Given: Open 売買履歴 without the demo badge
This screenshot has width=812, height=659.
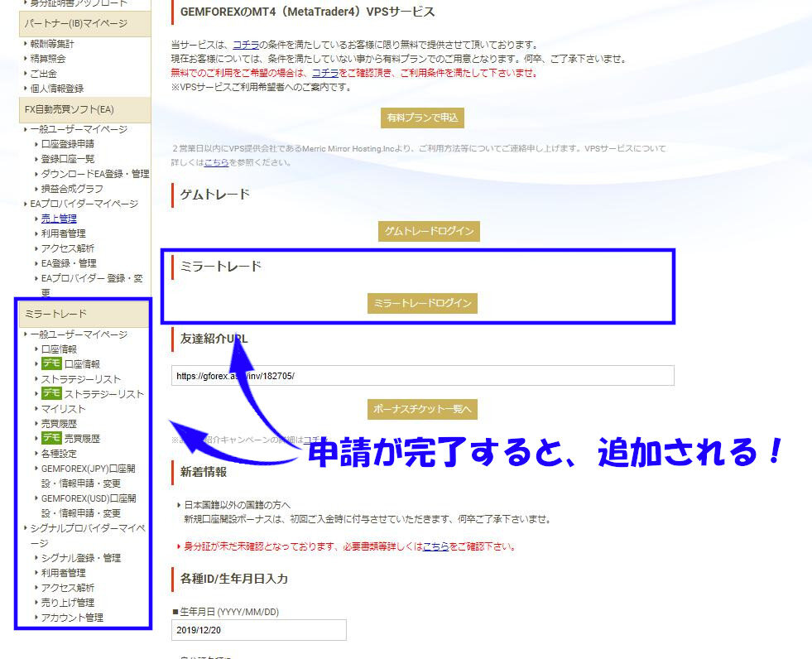Looking at the screenshot, I should [59, 424].
